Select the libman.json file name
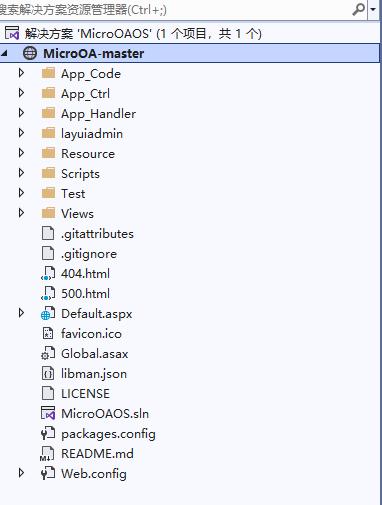 coord(94,374)
